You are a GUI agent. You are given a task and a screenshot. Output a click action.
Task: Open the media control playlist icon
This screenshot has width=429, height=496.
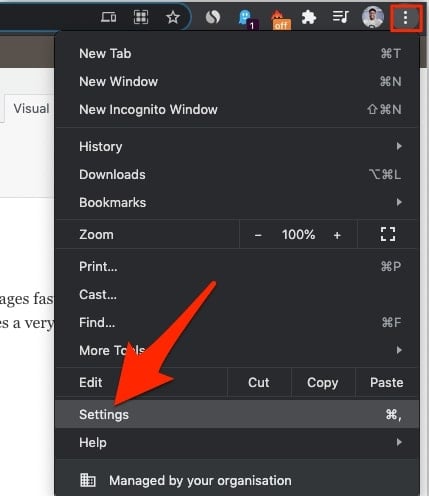coord(341,17)
